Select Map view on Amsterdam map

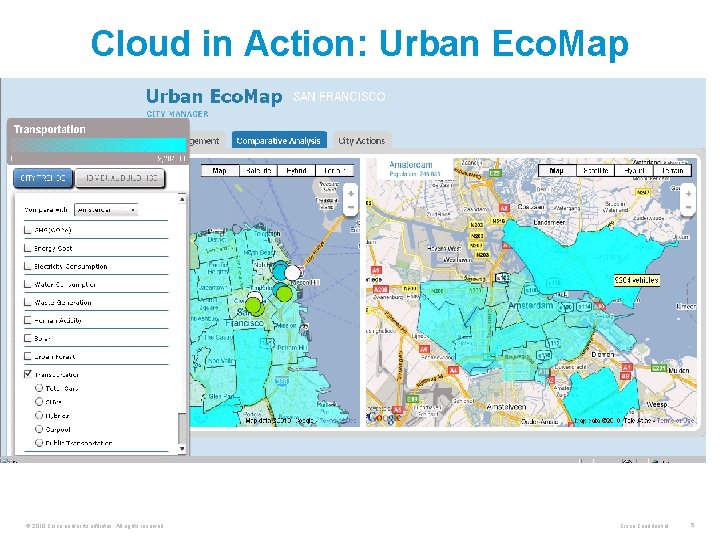(x=557, y=170)
